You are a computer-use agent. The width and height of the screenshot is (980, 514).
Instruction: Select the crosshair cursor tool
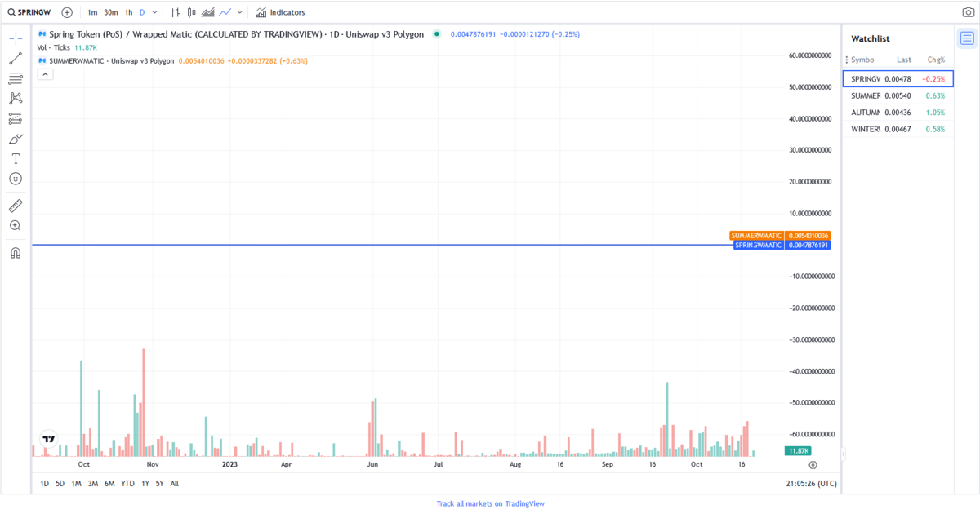(16, 38)
